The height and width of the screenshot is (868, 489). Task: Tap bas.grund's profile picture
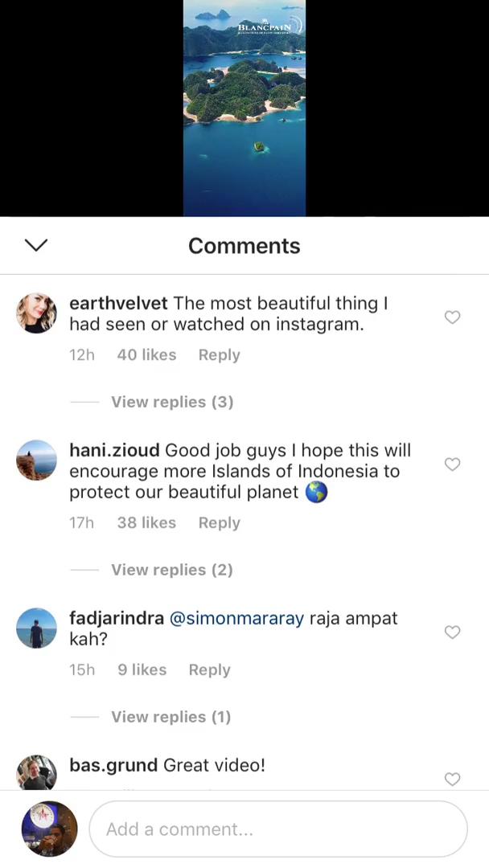click(36, 770)
